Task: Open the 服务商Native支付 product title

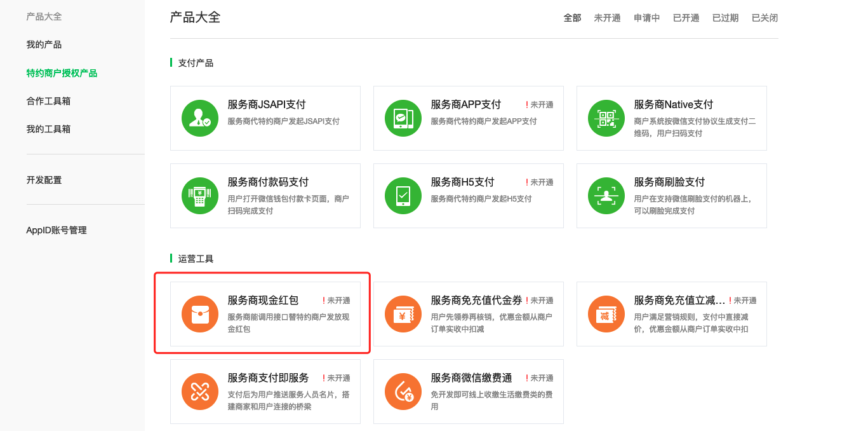Action: [x=674, y=104]
